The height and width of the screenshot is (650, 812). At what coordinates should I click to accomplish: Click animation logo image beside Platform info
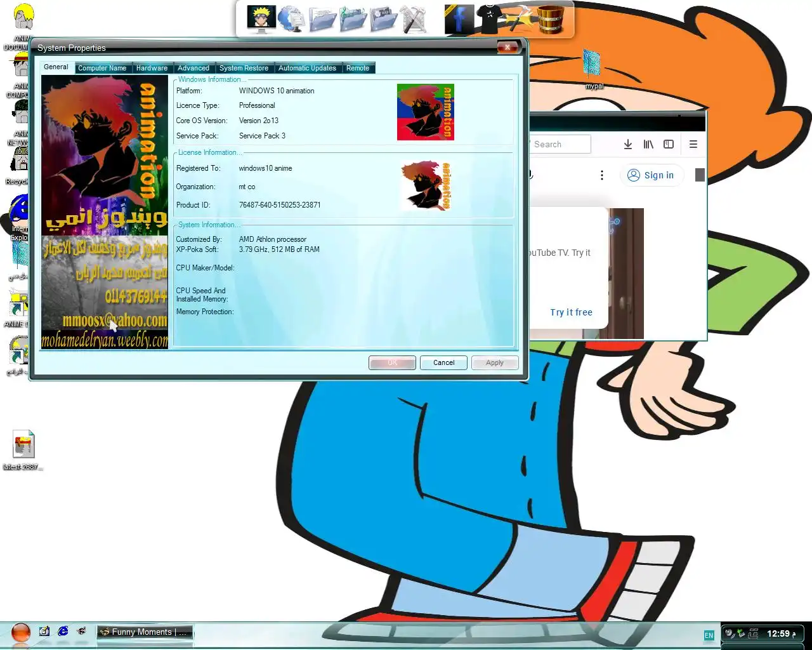coord(425,112)
